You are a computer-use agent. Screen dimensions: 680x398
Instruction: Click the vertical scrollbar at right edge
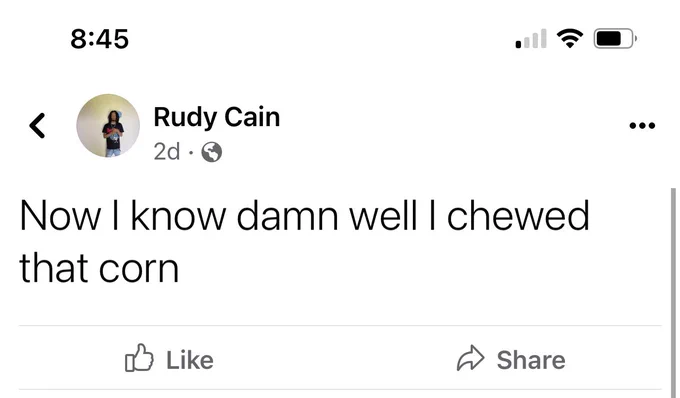coord(673,293)
